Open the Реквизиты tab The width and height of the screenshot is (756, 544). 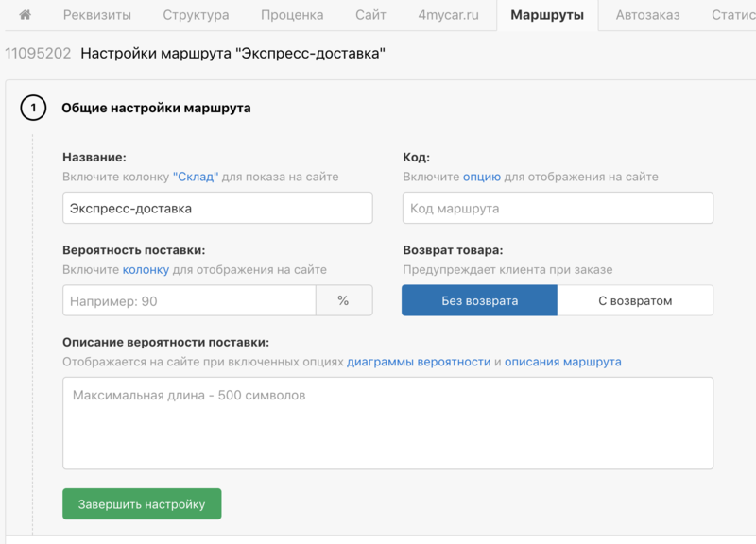tap(96, 15)
